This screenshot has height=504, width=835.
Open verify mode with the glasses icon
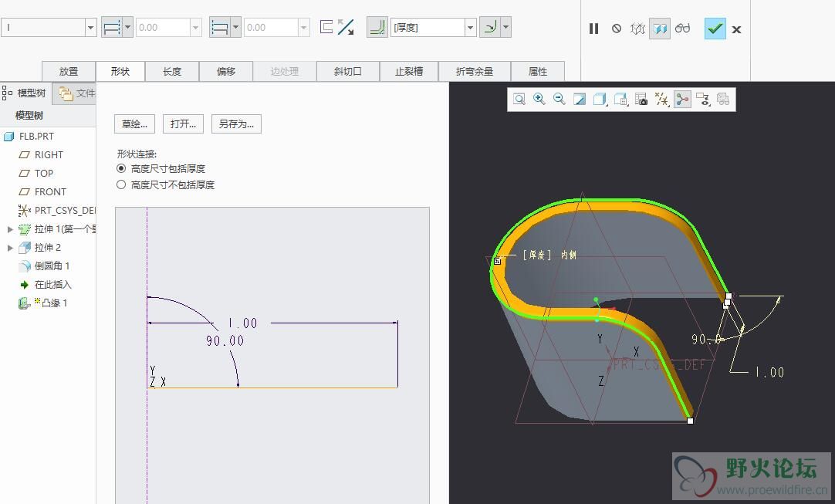click(x=682, y=29)
